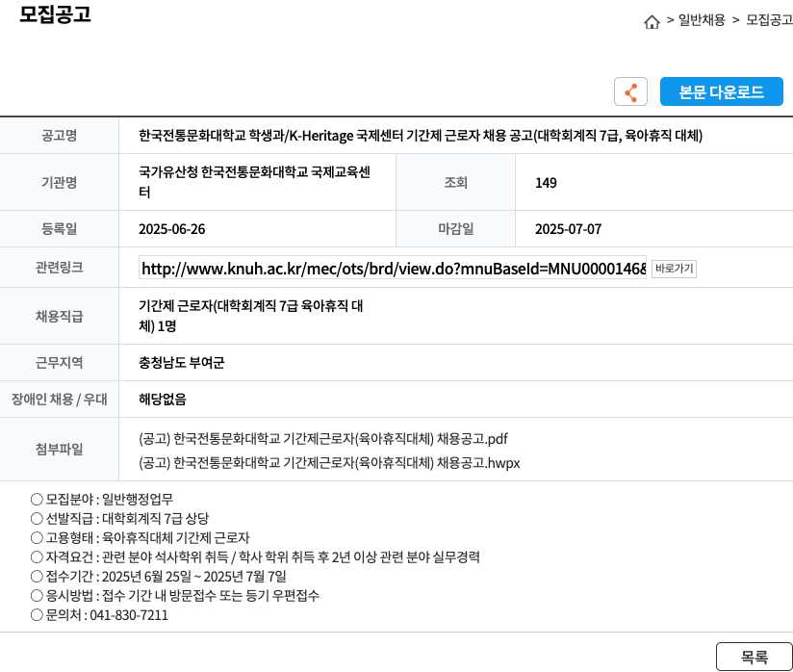The width and height of the screenshot is (793, 672).
Task: Click the 등록일 row label
Action: 59,229
